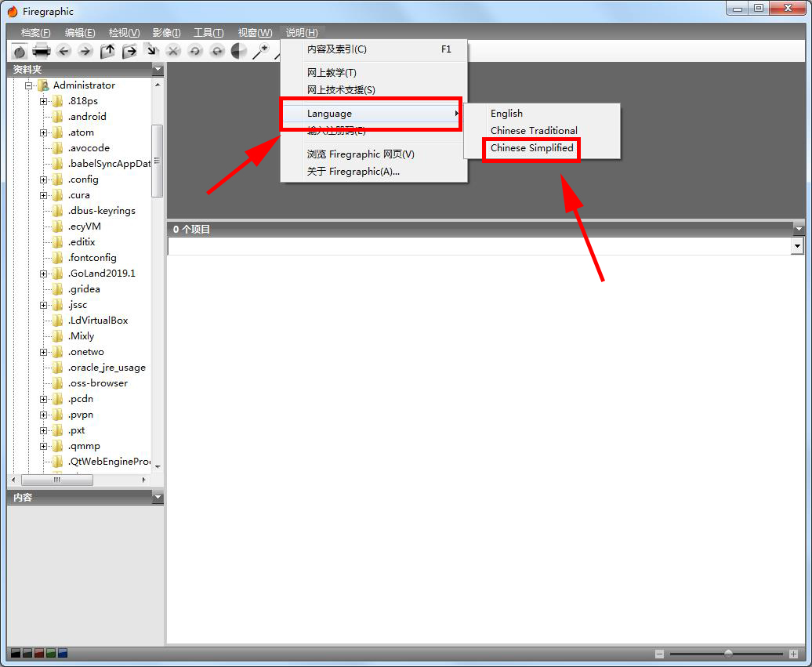Click the page down-arrow toolbar icon
Screen dimensions: 812x667
pos(151,50)
